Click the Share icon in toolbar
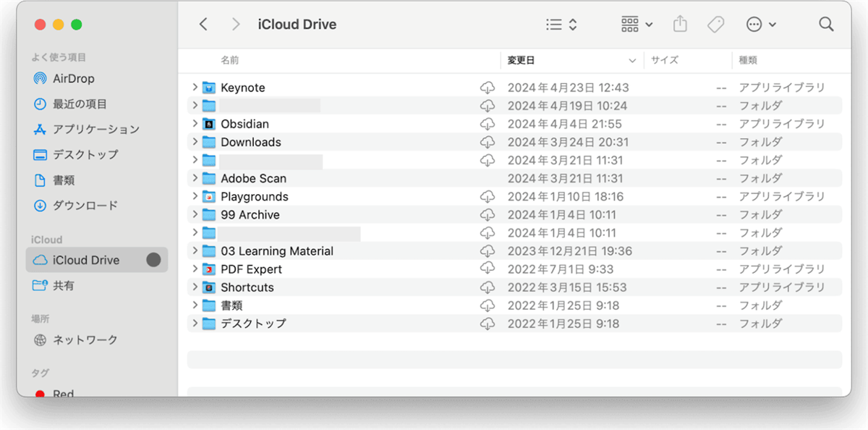This screenshot has height=430, width=868. point(679,25)
